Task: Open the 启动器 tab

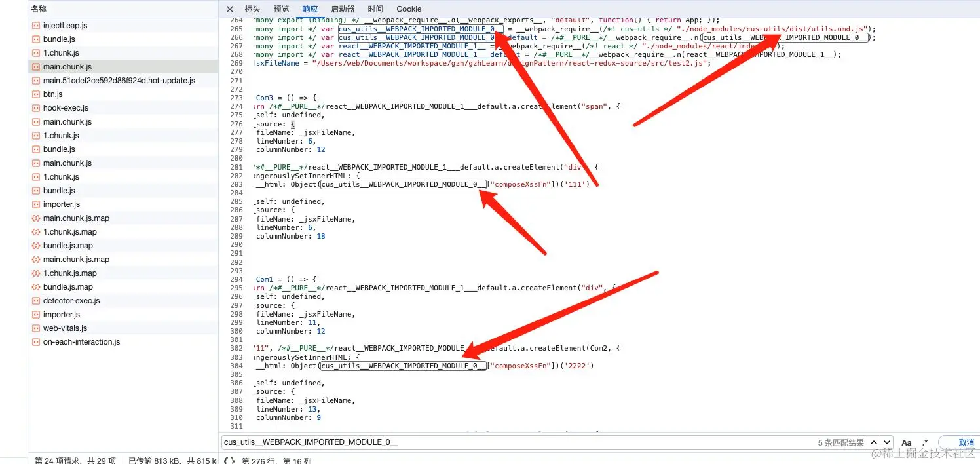Action: pos(343,9)
